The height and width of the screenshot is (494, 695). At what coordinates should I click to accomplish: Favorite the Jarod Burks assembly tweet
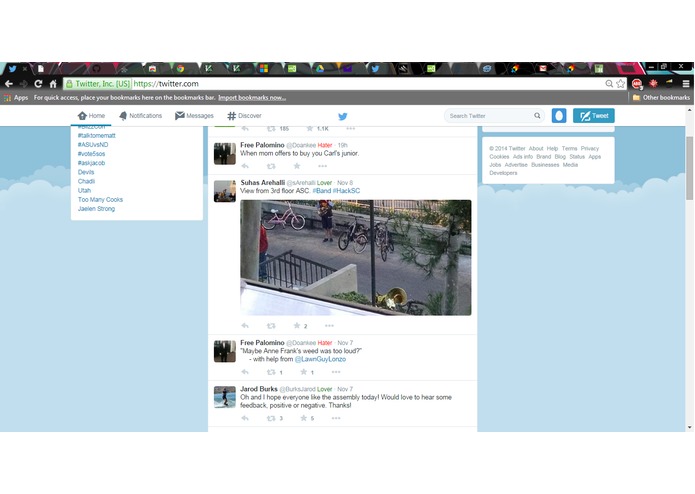coord(304,418)
